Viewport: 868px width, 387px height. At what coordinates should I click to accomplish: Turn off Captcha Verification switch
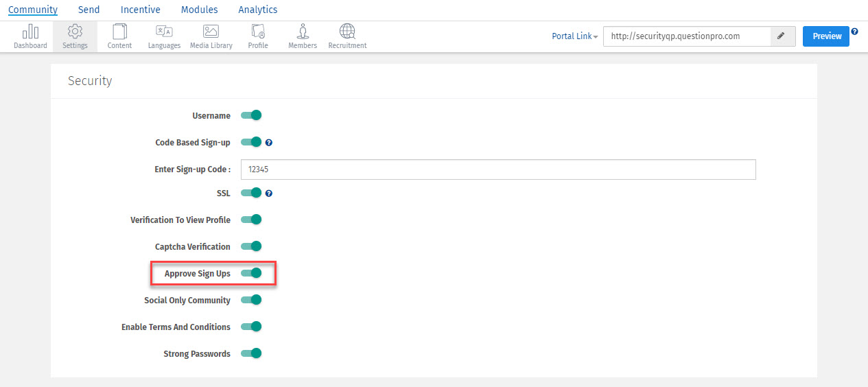point(252,246)
